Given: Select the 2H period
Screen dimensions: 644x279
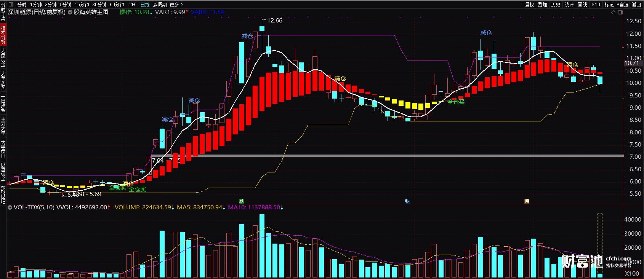Looking at the screenshot, I should pyautogui.click(x=132, y=5).
